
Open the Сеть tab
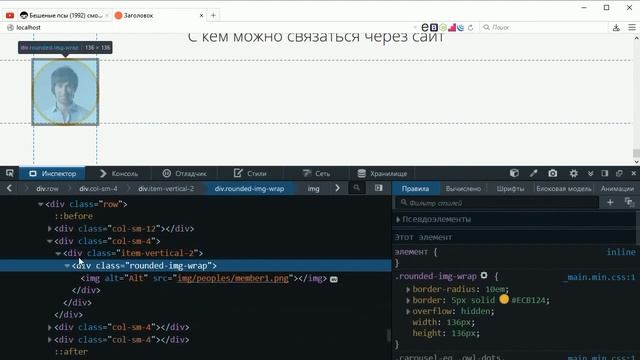[316, 173]
